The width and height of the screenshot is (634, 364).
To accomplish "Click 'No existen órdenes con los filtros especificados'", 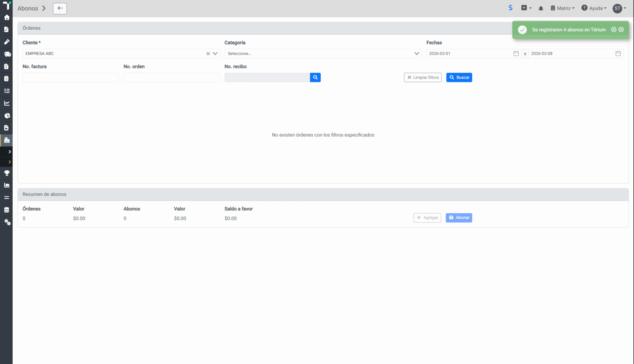I will pyautogui.click(x=323, y=135).
